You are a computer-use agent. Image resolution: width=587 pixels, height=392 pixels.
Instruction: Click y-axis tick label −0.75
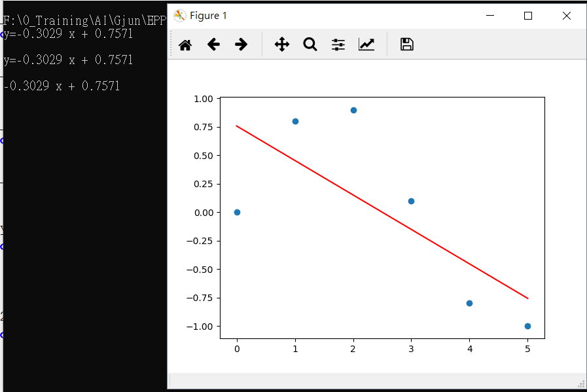click(x=200, y=298)
